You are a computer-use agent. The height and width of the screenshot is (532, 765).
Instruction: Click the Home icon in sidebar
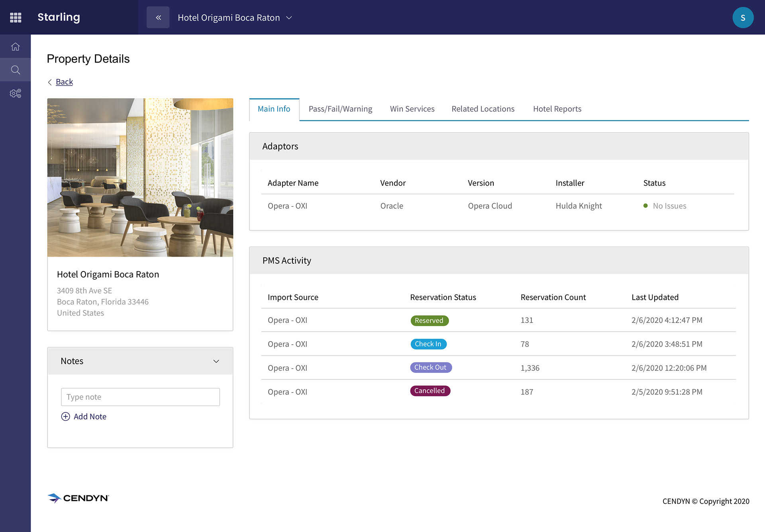tap(15, 47)
